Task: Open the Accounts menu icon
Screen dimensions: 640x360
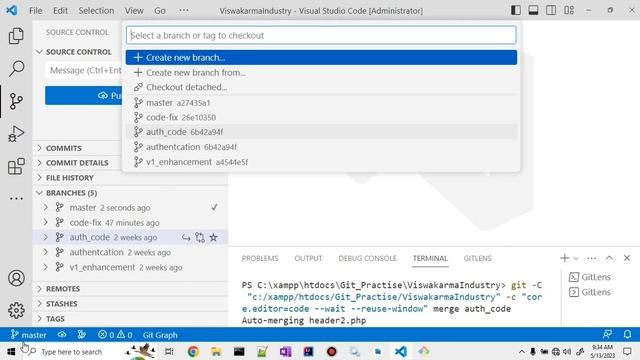Action: pos(16,278)
